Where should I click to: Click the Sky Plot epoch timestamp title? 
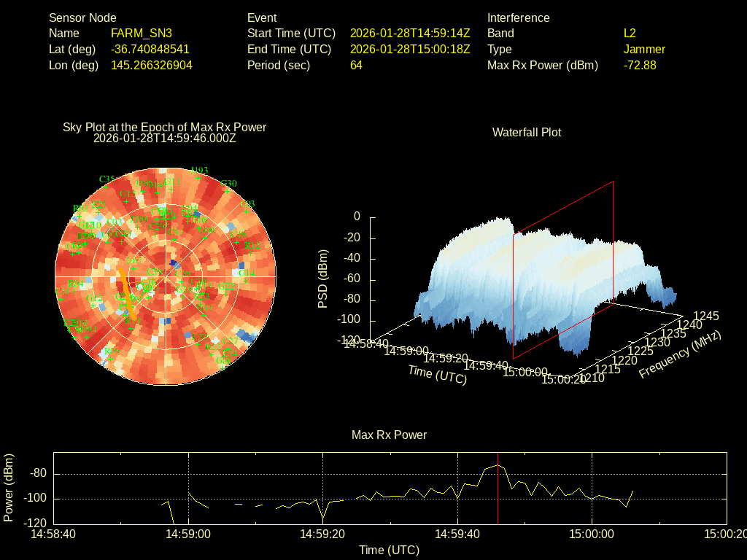point(165,137)
